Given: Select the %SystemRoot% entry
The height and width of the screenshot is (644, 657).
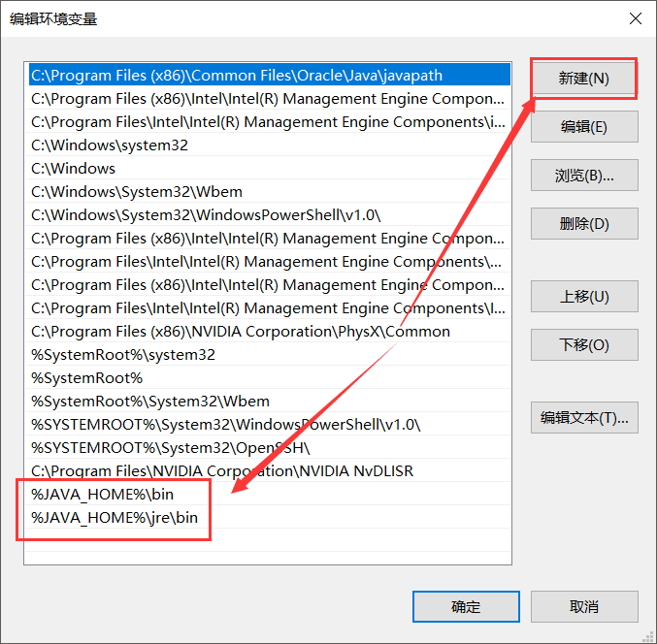Looking at the screenshot, I should coord(87,378).
